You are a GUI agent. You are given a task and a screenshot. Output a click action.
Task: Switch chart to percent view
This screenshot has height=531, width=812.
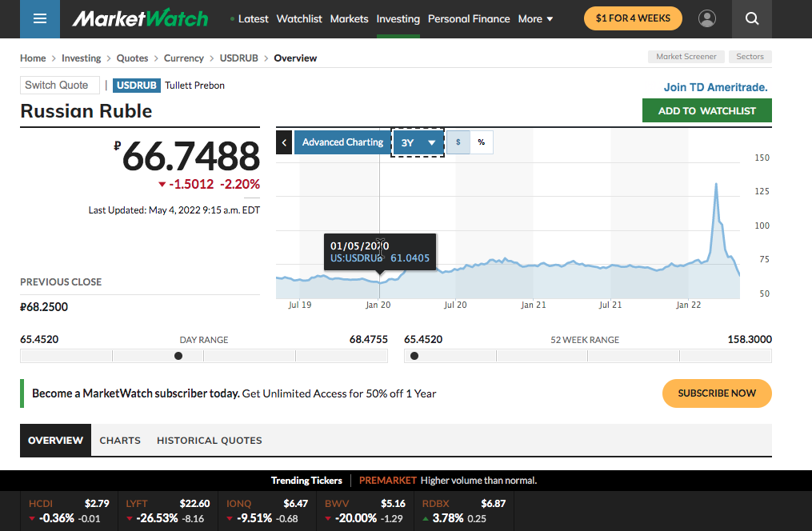coord(482,142)
